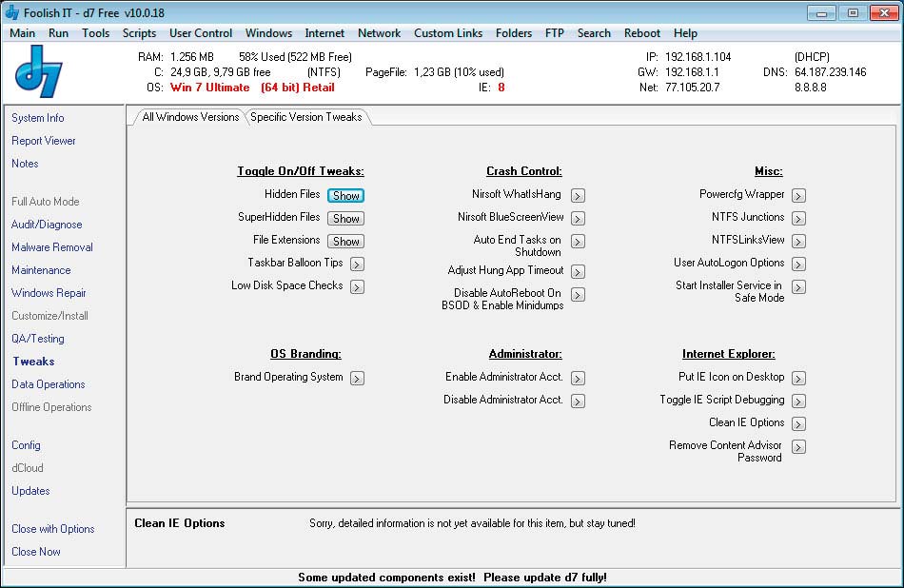Open the Search menu
This screenshot has height=588, width=904.
[594, 33]
